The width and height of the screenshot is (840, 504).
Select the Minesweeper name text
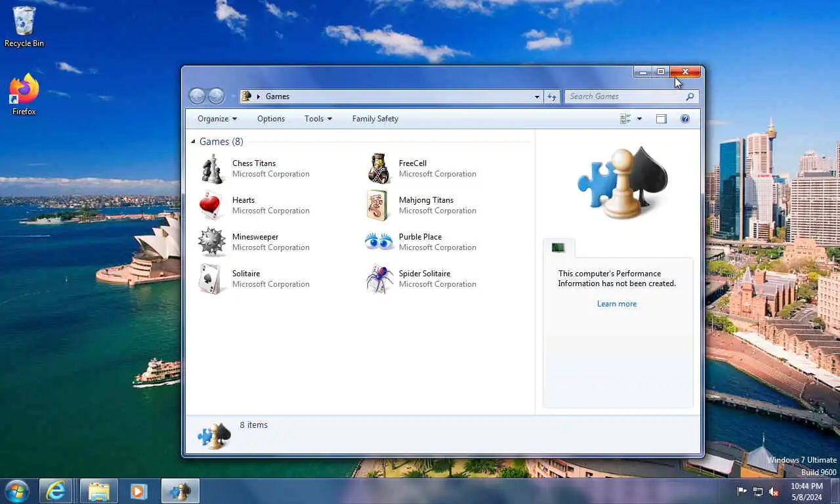pyautogui.click(x=255, y=237)
